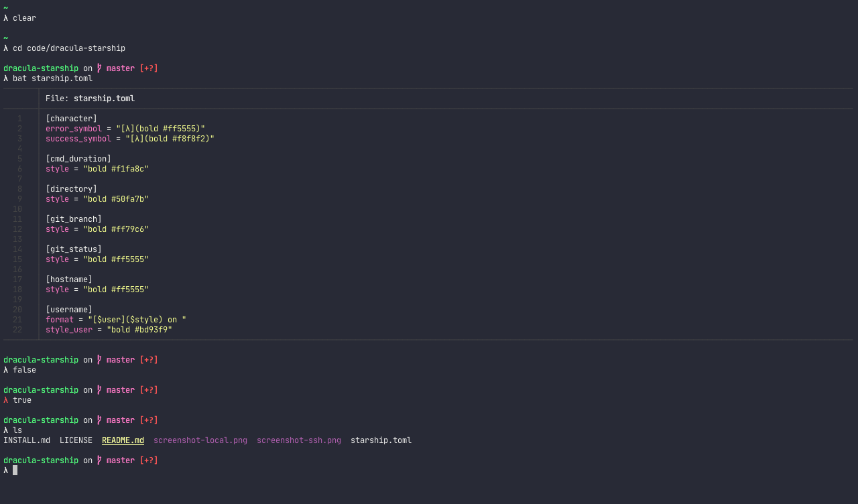Click the lambda prompt before "clear"
The height and width of the screenshot is (504, 858).
tap(6, 18)
